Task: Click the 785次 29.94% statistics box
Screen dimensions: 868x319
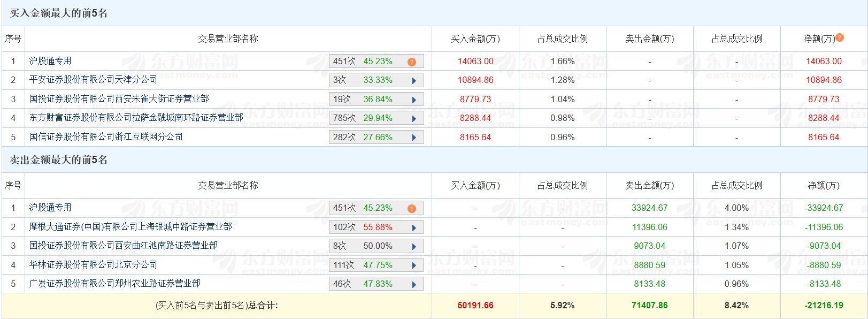Action: pos(364,118)
